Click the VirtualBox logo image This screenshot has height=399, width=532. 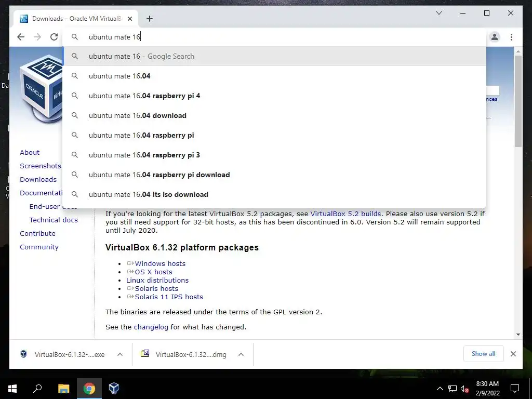(x=41, y=89)
